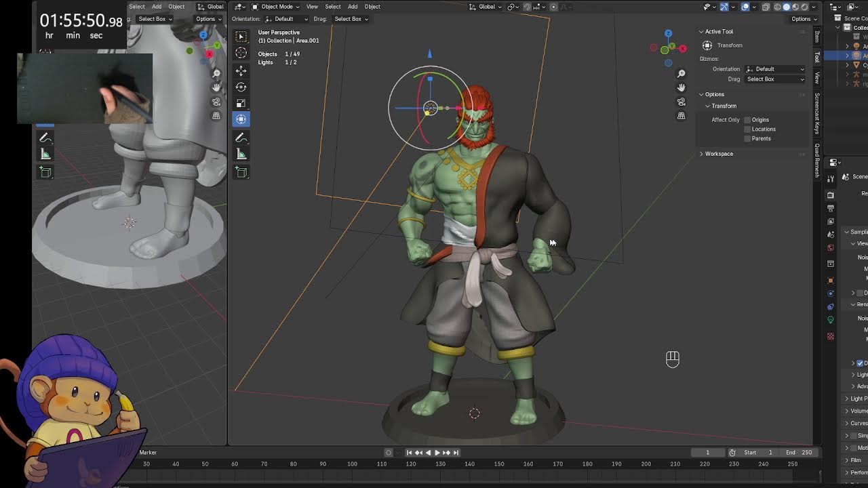Image resolution: width=868 pixels, height=488 pixels.
Task: Play the animation in timeline
Action: [x=437, y=453]
